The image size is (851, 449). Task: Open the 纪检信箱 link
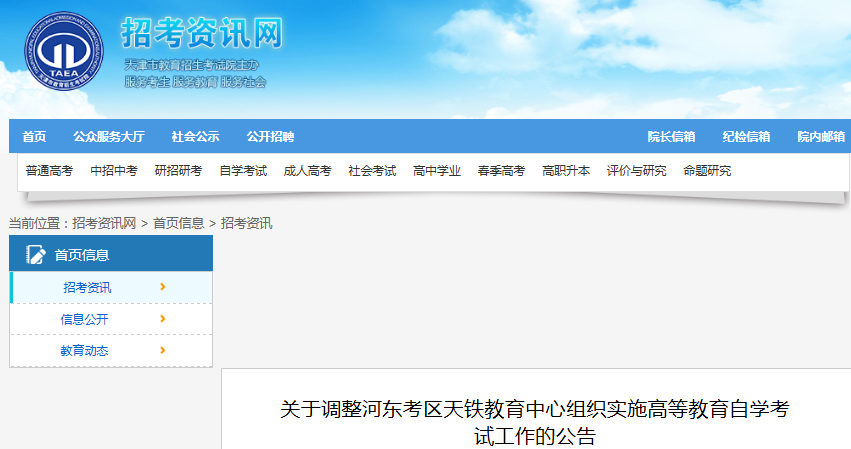point(746,137)
